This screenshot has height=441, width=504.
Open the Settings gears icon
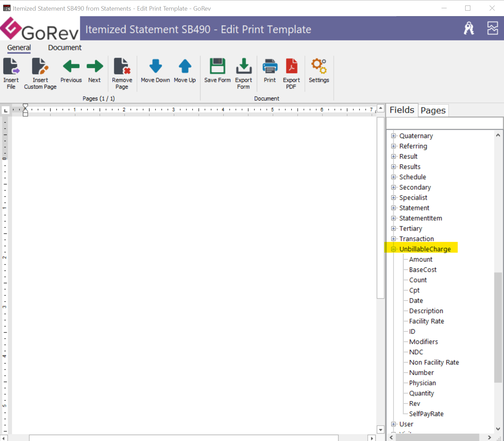point(319,66)
